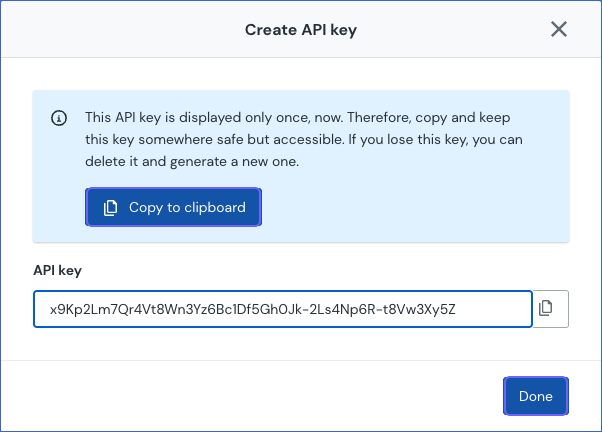The height and width of the screenshot is (432, 602).
Task: Click the 'API key' field label
Action: 58,270
